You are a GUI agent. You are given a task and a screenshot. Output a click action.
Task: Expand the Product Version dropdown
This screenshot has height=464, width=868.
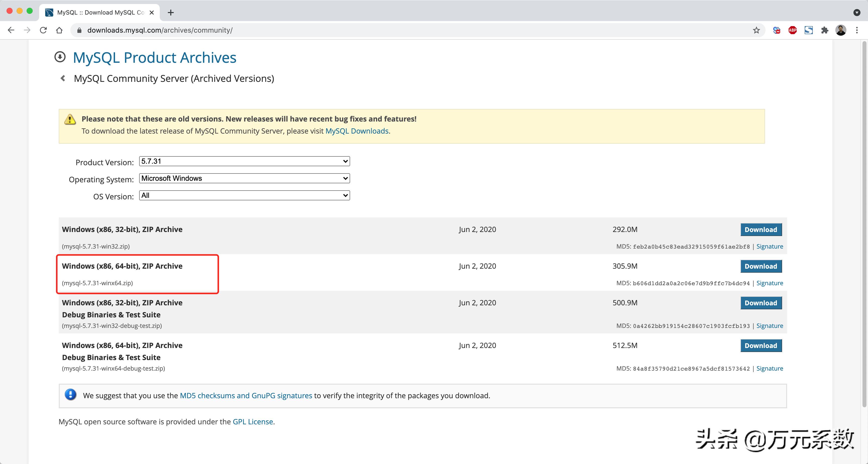(244, 161)
